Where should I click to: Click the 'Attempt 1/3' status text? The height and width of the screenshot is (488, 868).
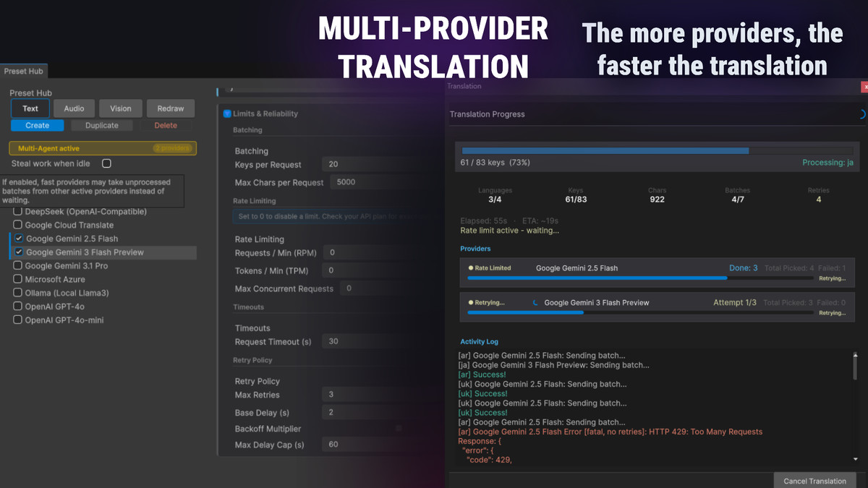735,302
